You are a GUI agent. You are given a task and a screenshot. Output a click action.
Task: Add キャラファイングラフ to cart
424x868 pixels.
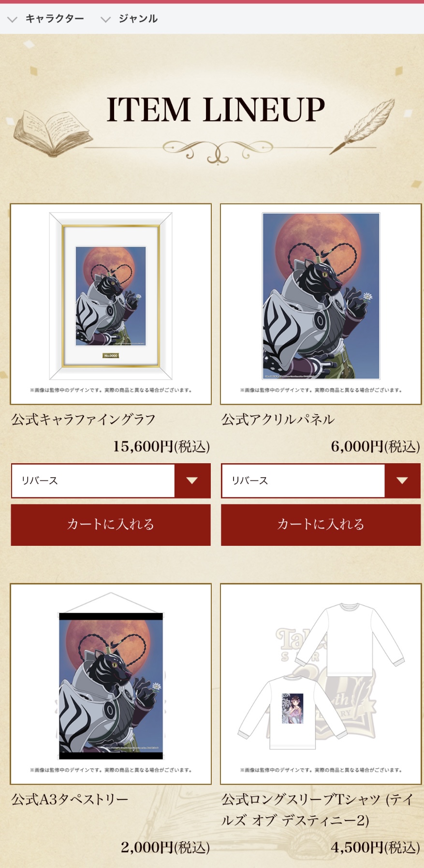coord(111,525)
